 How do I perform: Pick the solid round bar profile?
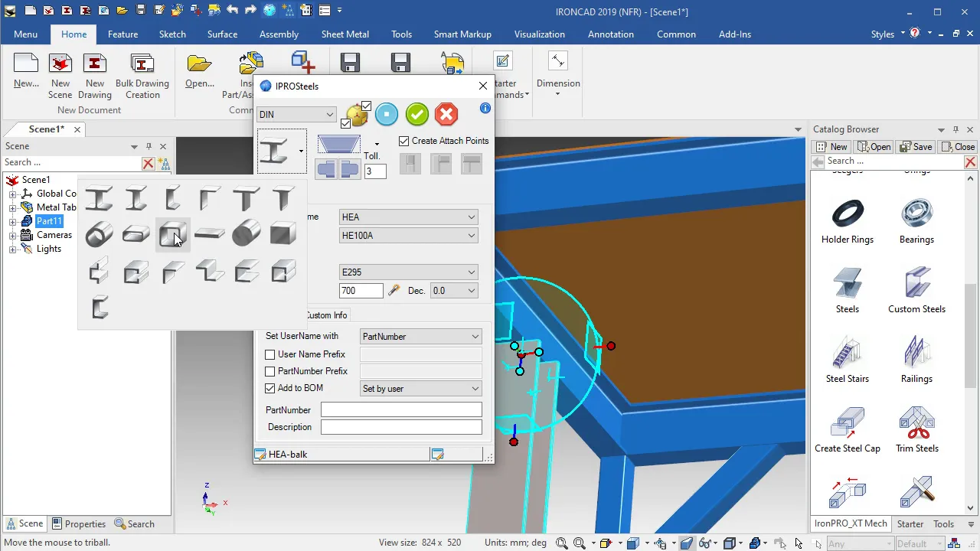coord(246,235)
